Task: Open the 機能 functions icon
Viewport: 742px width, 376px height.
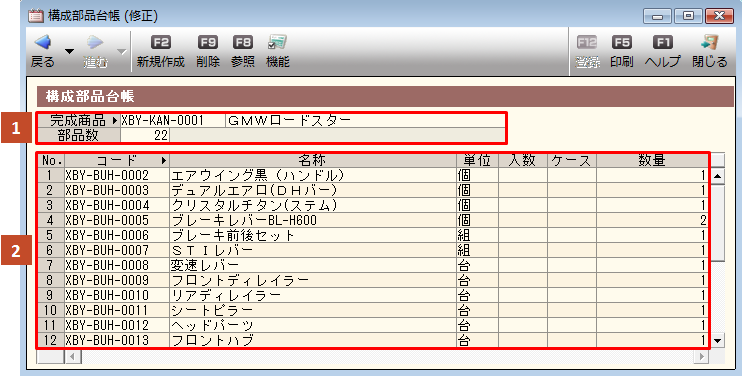Action: pyautogui.click(x=277, y=43)
